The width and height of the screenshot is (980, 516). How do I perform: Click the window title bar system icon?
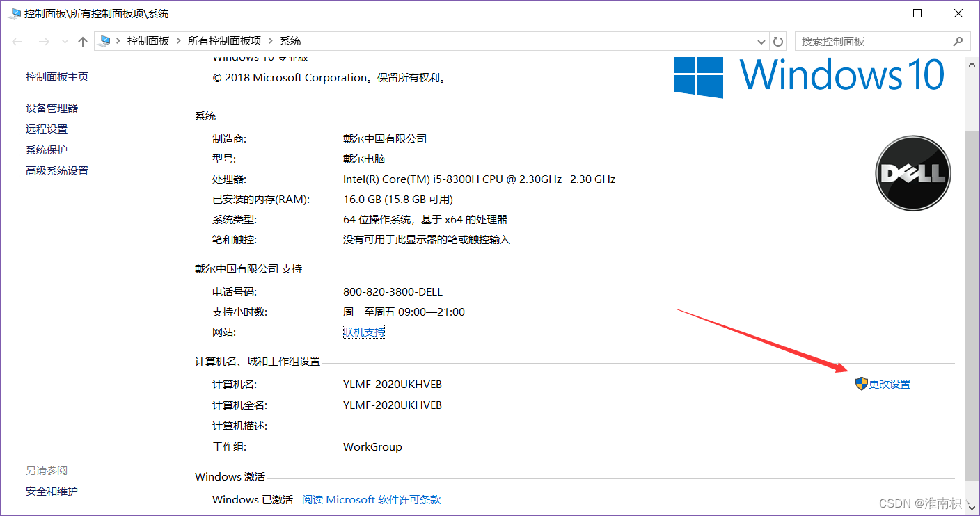(15, 13)
